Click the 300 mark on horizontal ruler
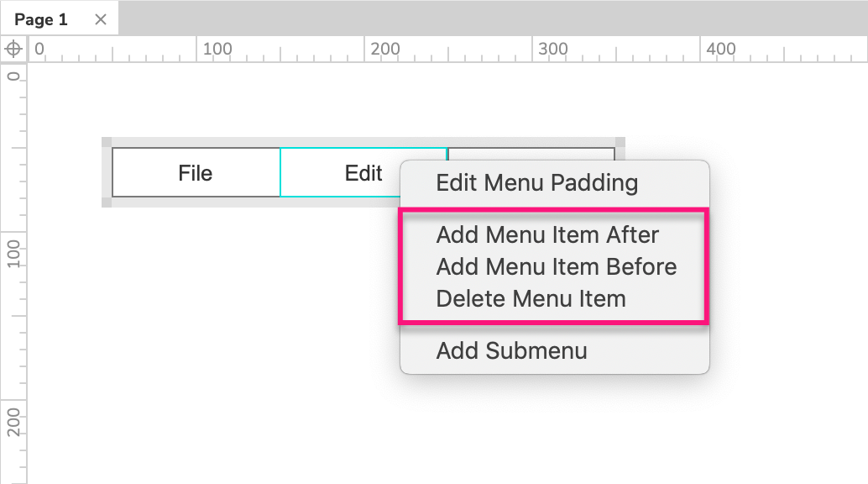 click(552, 49)
